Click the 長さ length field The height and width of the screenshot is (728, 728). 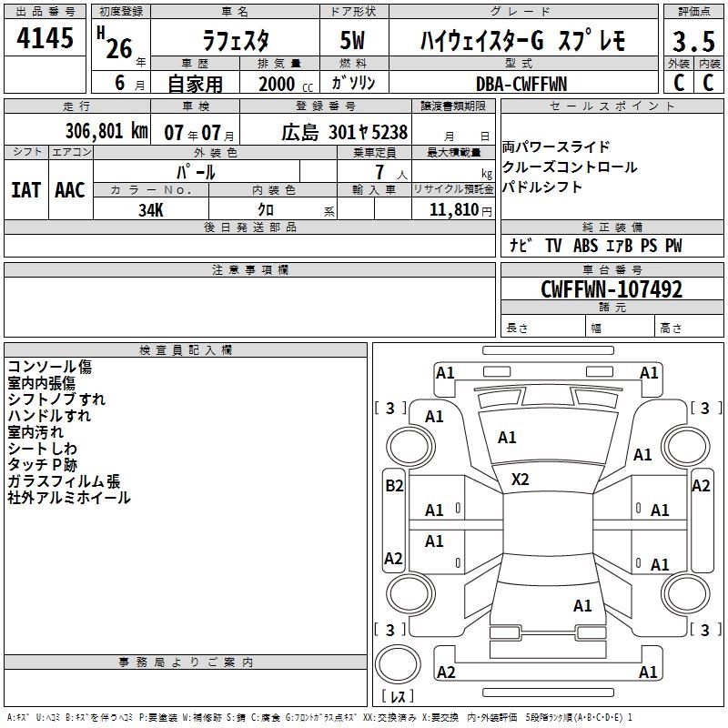point(542,326)
